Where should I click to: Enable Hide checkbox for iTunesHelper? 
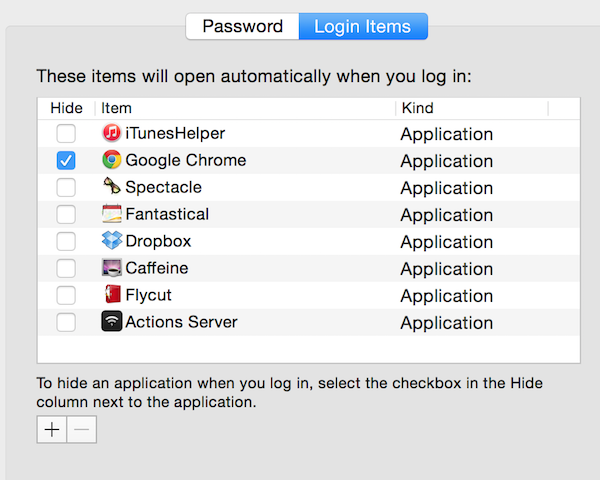coord(66,133)
